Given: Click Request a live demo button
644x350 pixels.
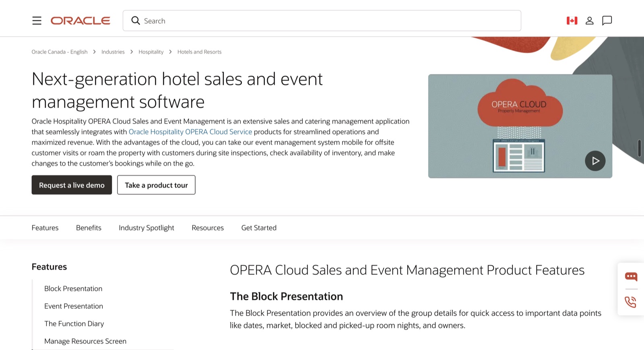Looking at the screenshot, I should point(72,185).
